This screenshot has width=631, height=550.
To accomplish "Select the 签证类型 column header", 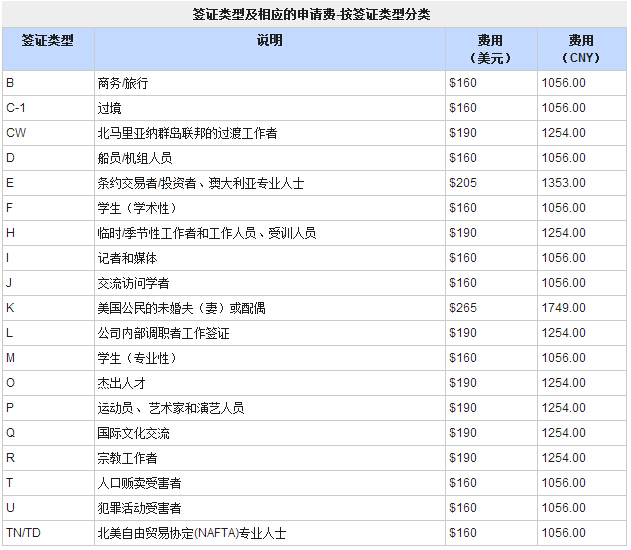I will [48, 49].
